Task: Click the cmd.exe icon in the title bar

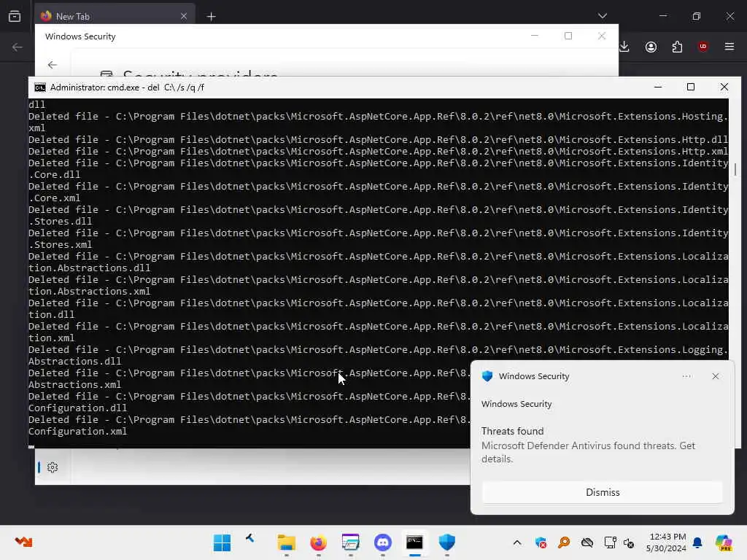Action: pyautogui.click(x=40, y=87)
